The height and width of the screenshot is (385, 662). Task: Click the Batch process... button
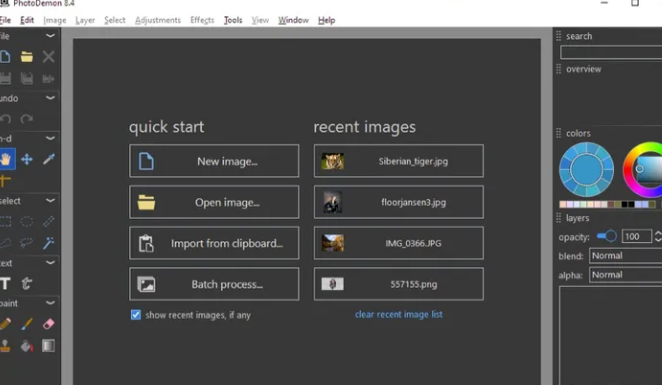click(x=214, y=284)
